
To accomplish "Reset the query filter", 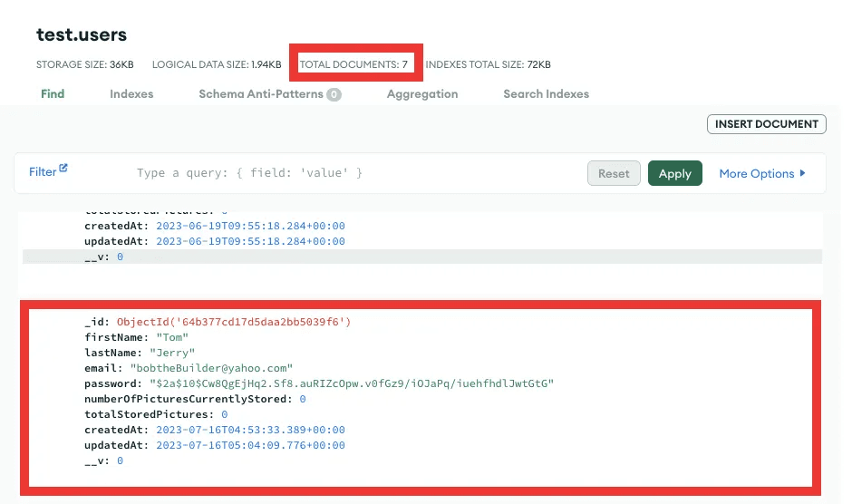I will (614, 174).
